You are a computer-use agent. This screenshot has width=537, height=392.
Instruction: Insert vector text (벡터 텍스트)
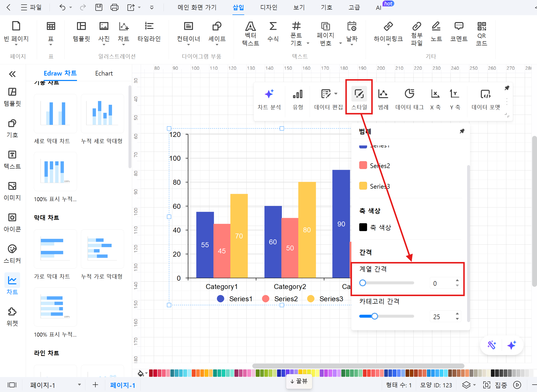click(x=250, y=34)
